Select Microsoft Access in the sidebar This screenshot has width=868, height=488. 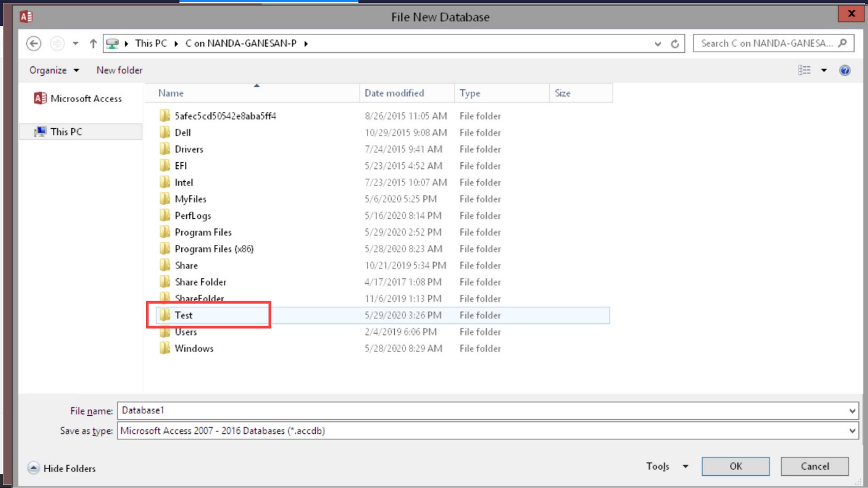coord(78,98)
